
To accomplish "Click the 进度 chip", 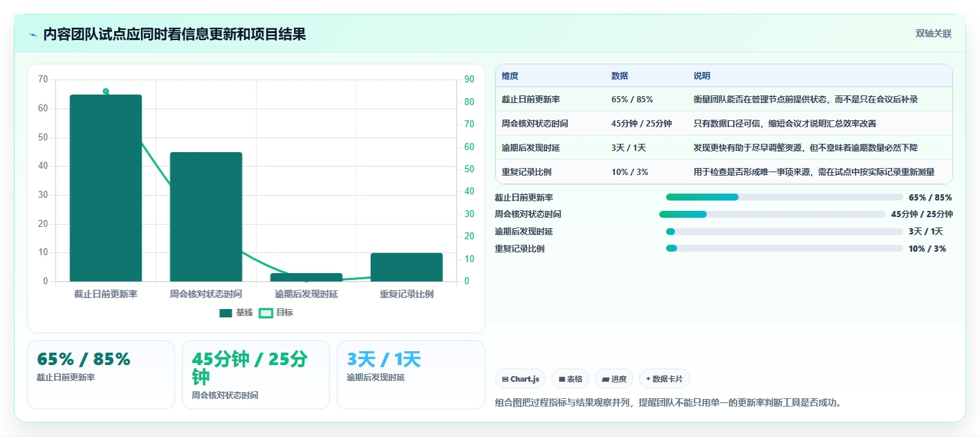I will [613, 379].
